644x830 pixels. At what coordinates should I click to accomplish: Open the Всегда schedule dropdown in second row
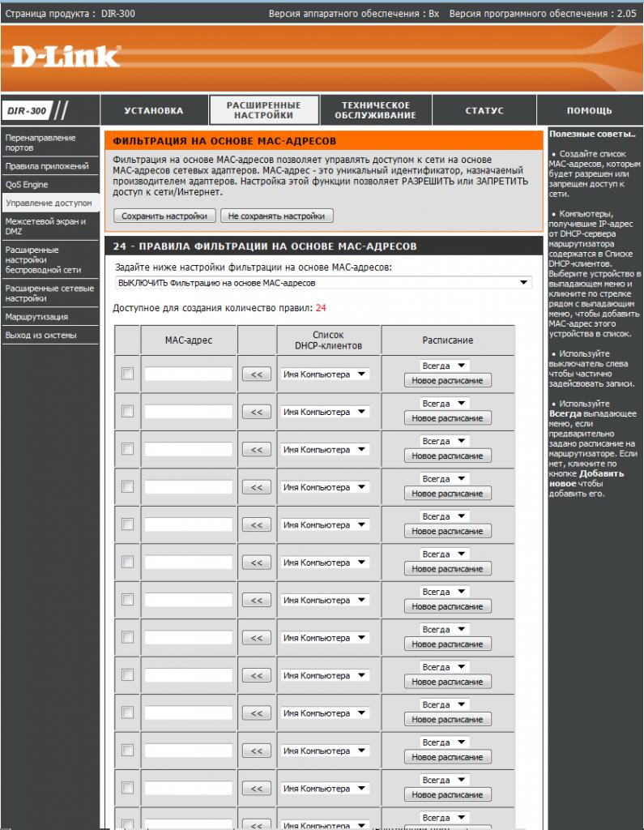[x=443, y=404]
